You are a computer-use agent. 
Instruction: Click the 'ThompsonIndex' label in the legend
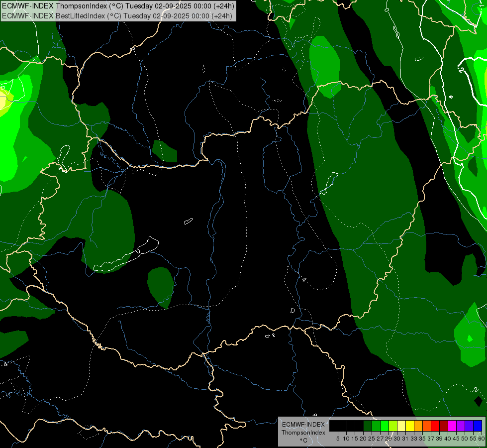click(303, 433)
